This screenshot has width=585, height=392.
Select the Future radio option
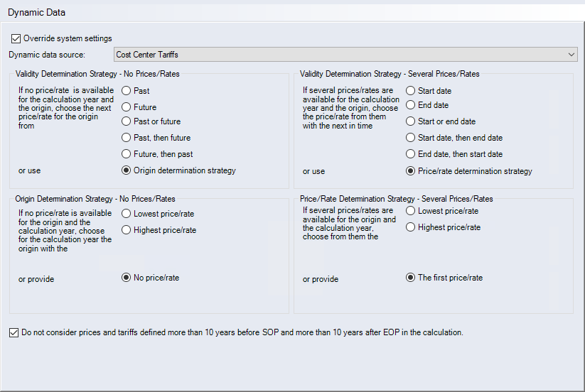(127, 107)
